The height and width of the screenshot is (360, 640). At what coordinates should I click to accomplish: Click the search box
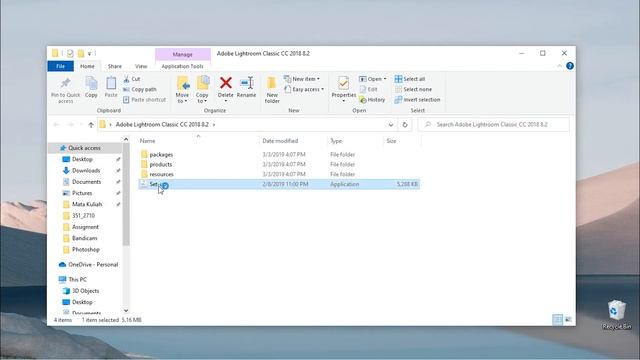[494, 124]
